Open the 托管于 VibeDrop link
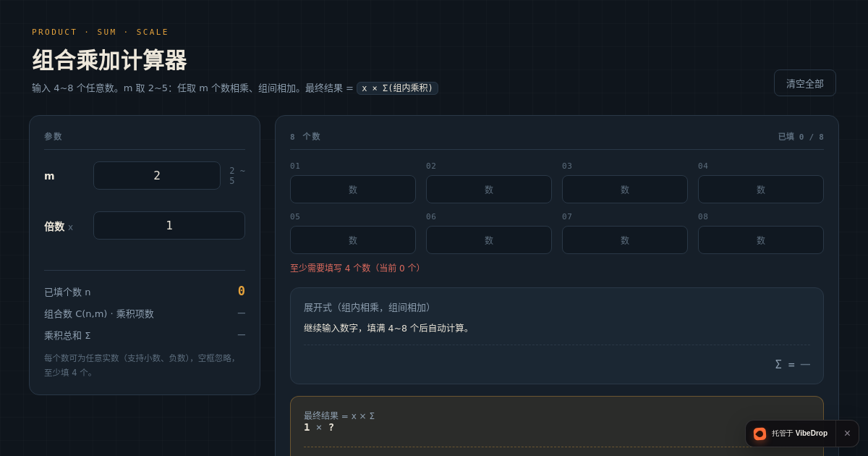The height and width of the screenshot is (456, 868). point(791,434)
